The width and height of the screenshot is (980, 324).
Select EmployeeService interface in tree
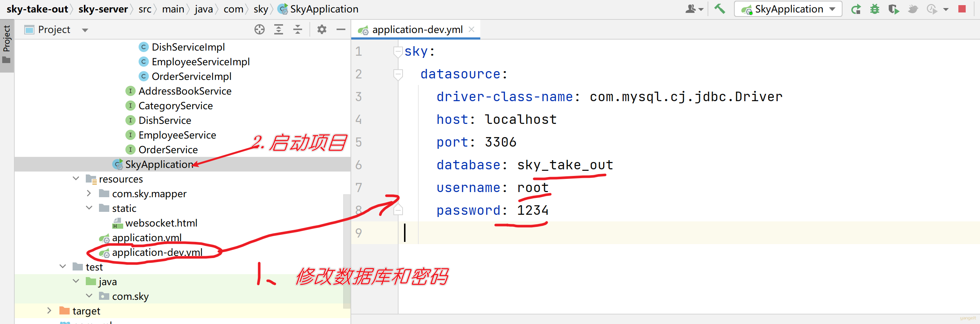177,135
